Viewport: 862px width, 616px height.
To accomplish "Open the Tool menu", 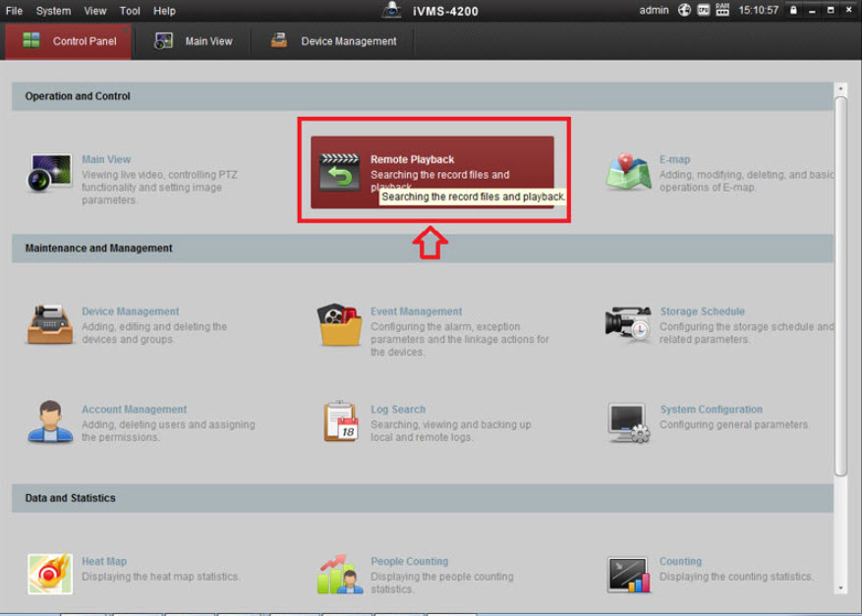I will [x=130, y=11].
